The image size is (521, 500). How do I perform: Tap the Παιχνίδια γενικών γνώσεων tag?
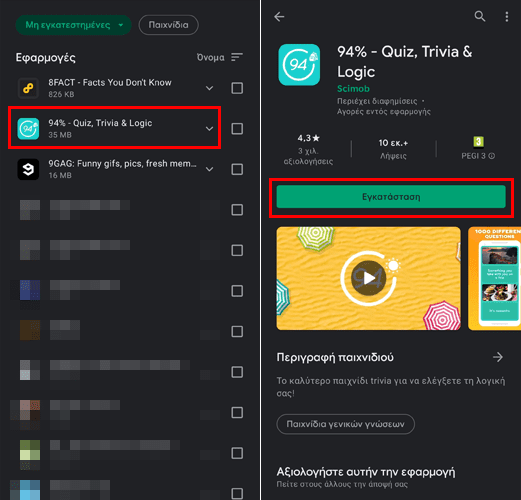[345, 424]
